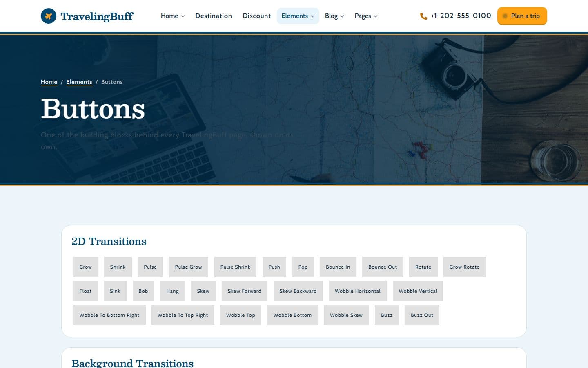The width and height of the screenshot is (588, 368).
Task: Click the Bounce Out button
Action: tap(383, 267)
